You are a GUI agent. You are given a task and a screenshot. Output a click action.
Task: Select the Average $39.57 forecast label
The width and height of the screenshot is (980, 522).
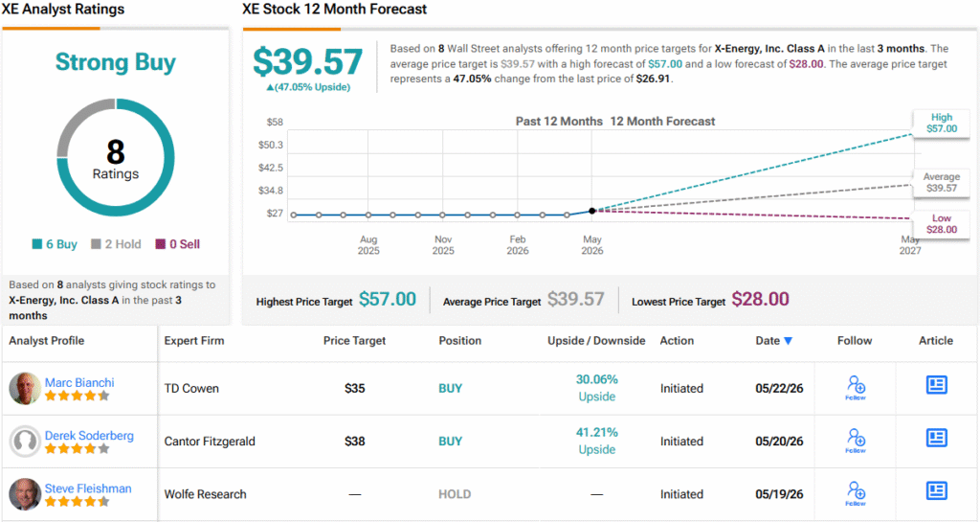(x=942, y=182)
